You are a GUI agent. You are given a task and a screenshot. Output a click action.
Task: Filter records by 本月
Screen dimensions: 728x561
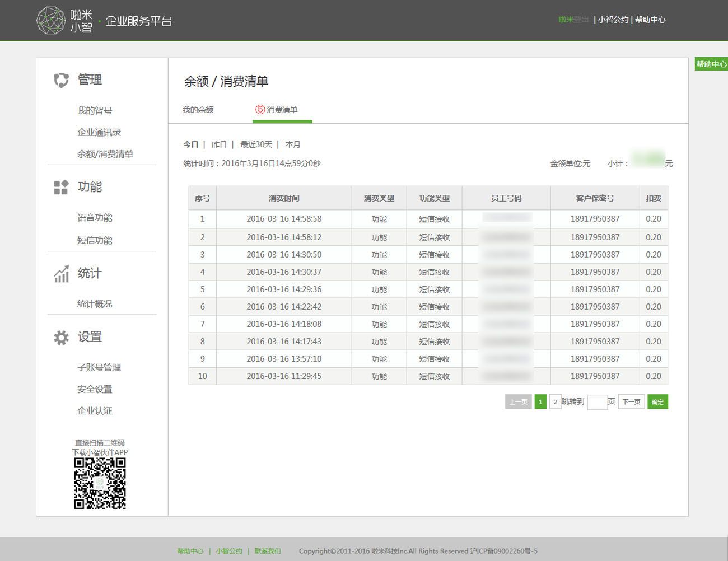click(293, 144)
